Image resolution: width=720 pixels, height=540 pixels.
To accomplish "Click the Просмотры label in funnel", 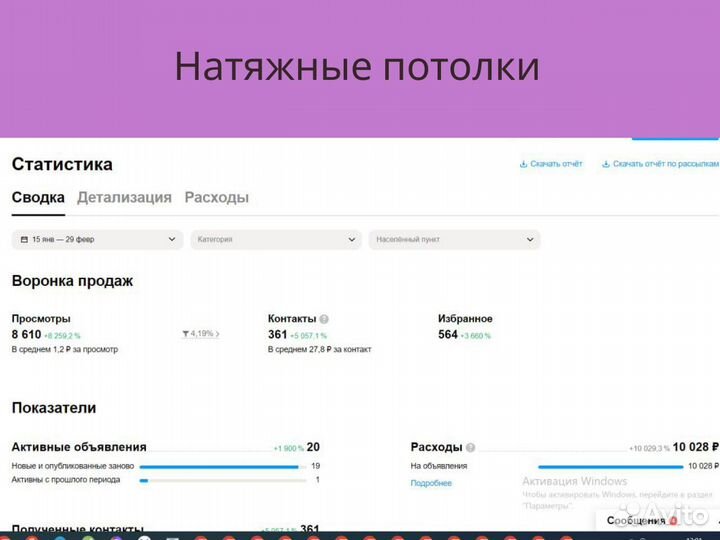I will [x=41, y=319].
